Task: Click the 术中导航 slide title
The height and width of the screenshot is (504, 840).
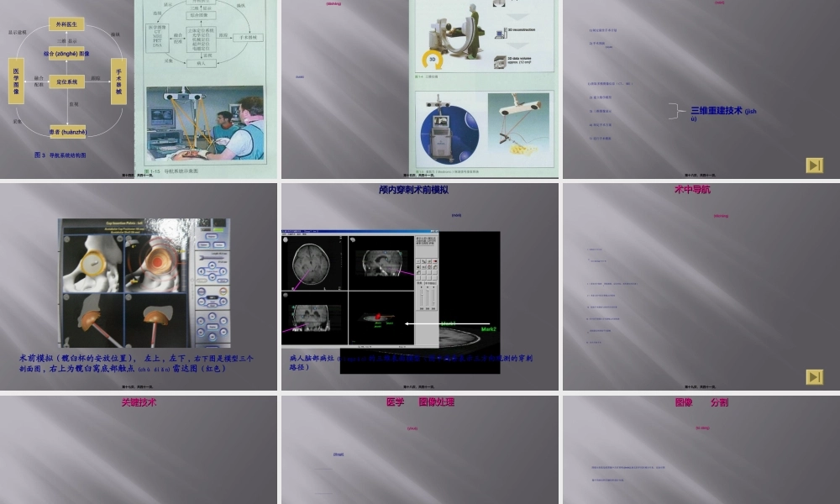Action: pyautogui.click(x=692, y=190)
